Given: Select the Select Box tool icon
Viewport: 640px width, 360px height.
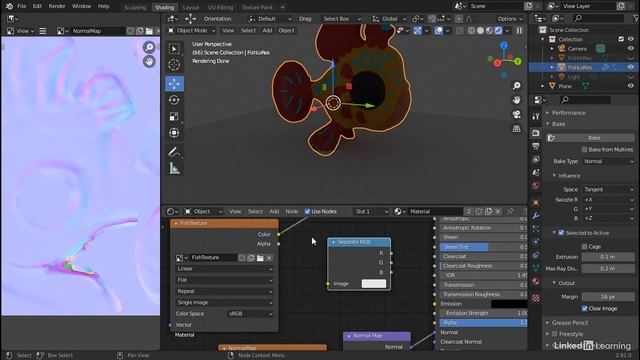Looking at the screenshot, I should pos(174,48).
